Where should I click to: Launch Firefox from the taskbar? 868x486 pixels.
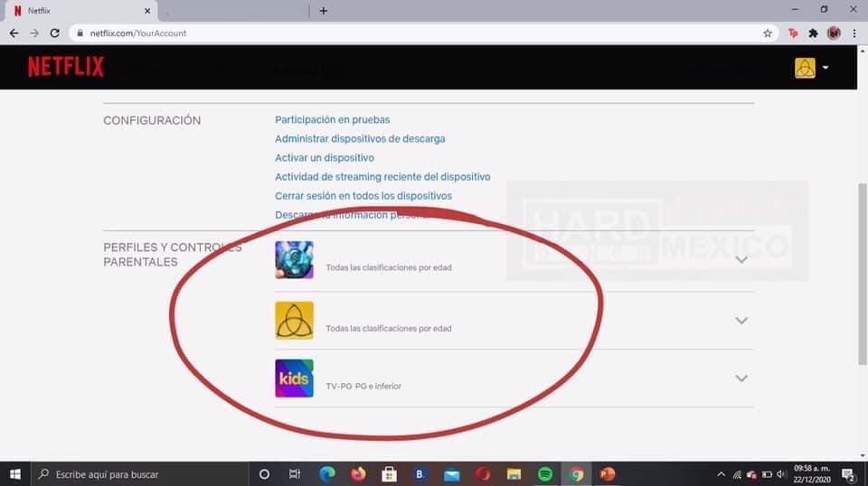(358, 474)
